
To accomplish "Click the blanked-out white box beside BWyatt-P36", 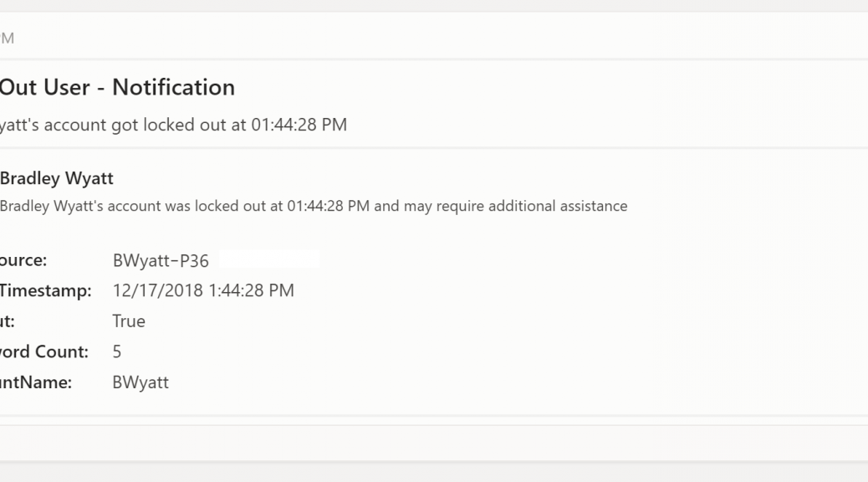I will pyautogui.click(x=269, y=259).
